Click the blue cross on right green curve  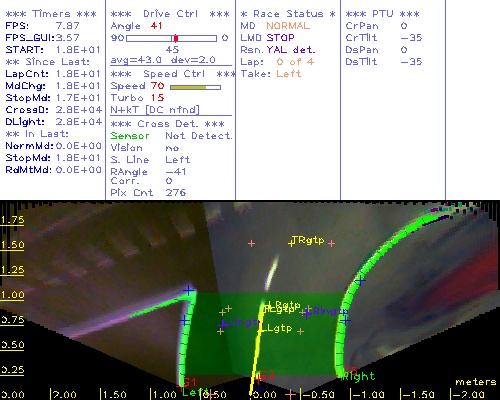361,281
